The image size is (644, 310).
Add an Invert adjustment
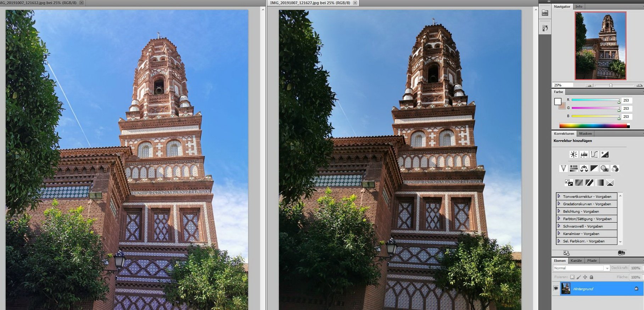[569, 183]
